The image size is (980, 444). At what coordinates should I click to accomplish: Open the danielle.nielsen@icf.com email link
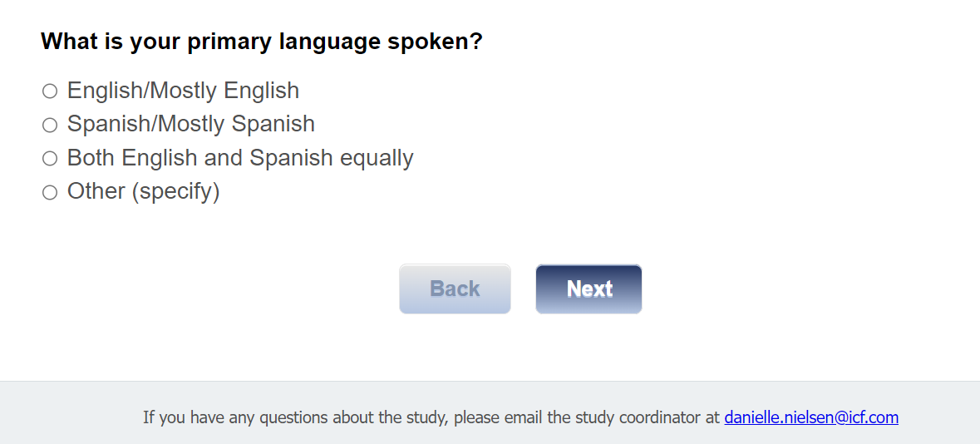[811, 417]
